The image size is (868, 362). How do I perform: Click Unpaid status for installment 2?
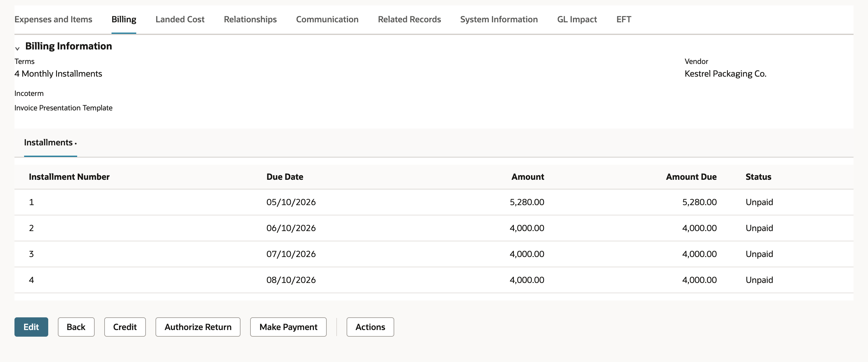(759, 228)
